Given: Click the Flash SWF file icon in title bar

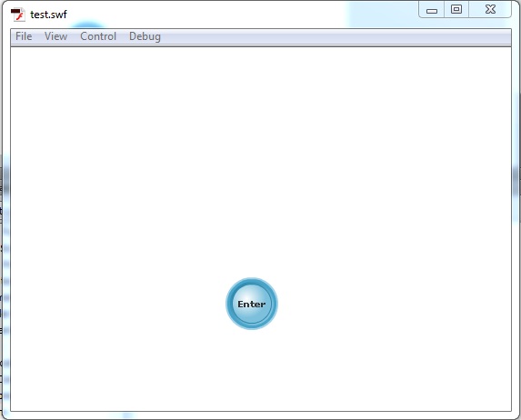Looking at the screenshot, I should 17,15.
